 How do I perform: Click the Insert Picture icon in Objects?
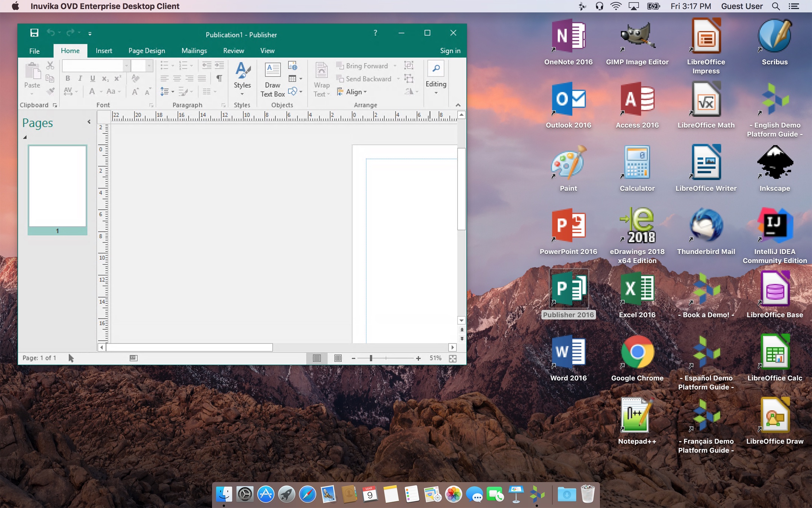tap(292, 66)
